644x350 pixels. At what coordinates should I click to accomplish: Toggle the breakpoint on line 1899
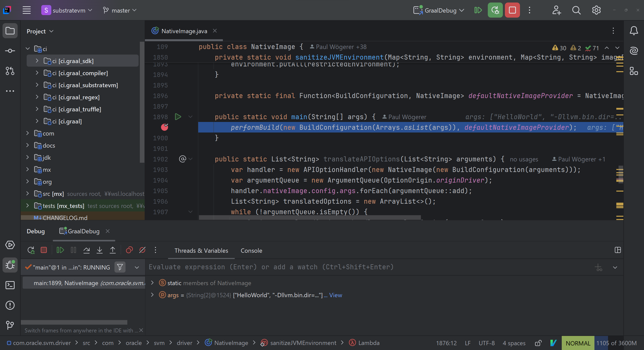pos(165,127)
